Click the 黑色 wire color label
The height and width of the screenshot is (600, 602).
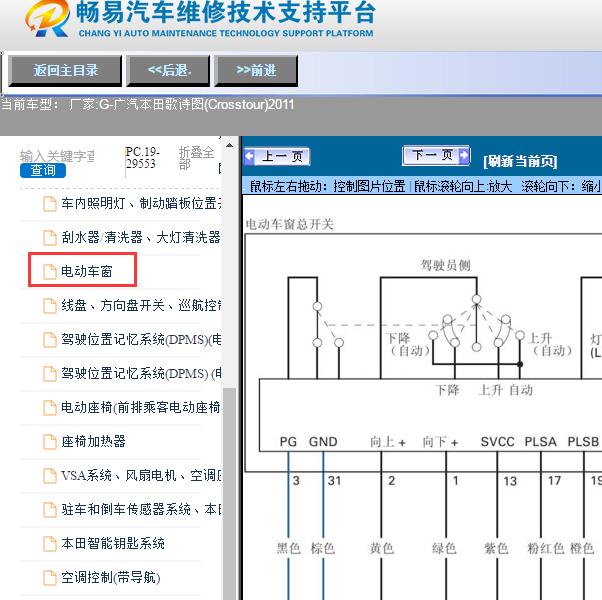click(289, 548)
